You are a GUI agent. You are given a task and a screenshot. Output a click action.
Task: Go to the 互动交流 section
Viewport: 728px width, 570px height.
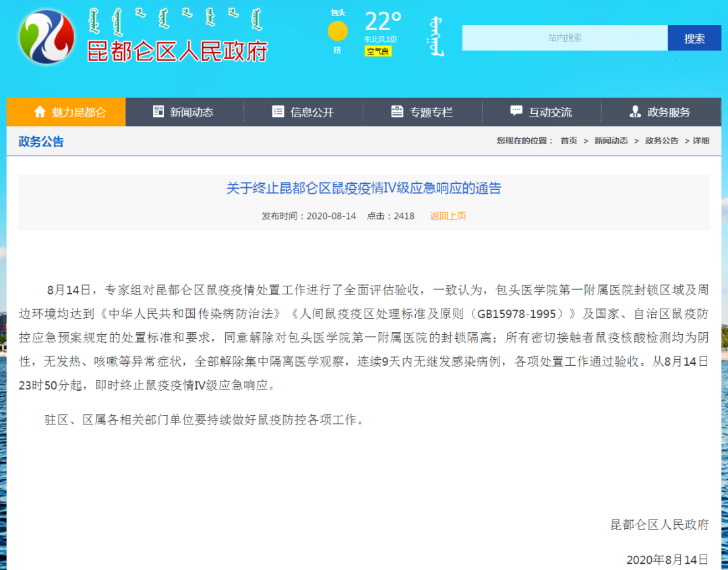point(550,113)
